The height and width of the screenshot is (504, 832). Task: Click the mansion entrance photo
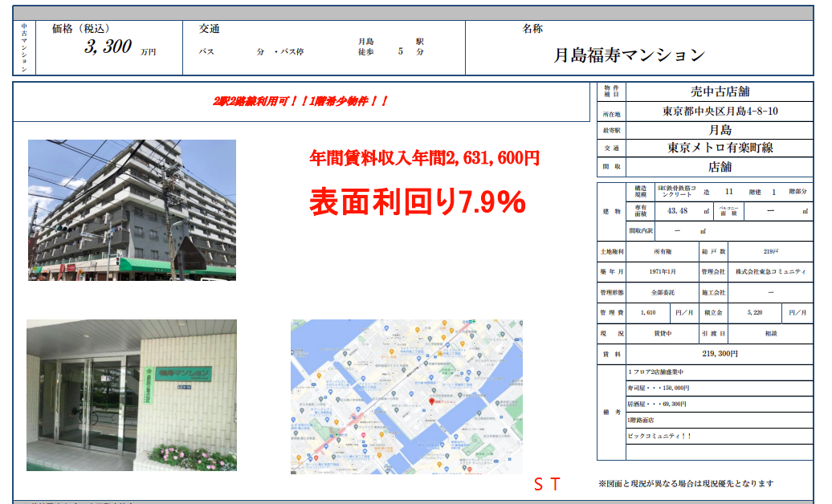(132, 395)
